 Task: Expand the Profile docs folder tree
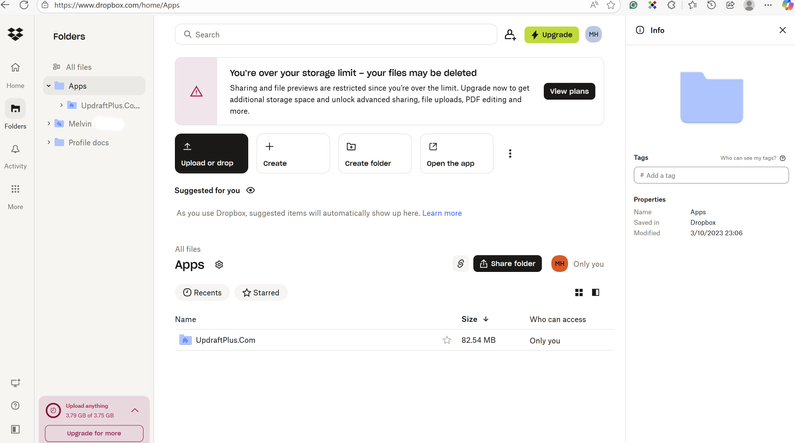click(x=48, y=143)
